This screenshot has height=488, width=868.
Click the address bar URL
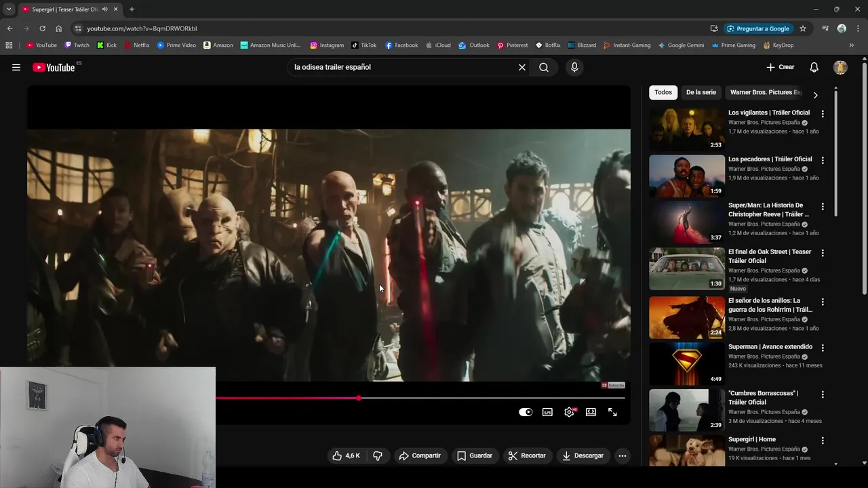click(142, 28)
